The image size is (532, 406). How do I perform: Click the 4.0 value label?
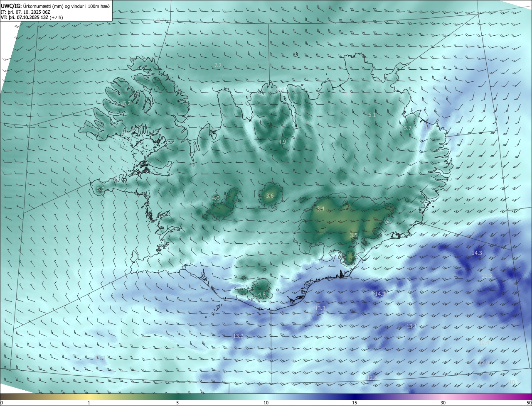click(x=216, y=198)
